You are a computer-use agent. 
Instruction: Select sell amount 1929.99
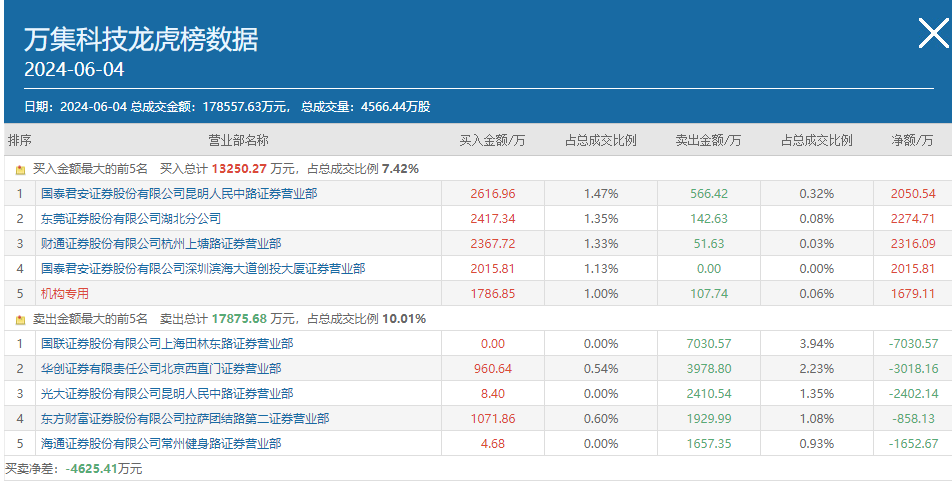point(709,418)
